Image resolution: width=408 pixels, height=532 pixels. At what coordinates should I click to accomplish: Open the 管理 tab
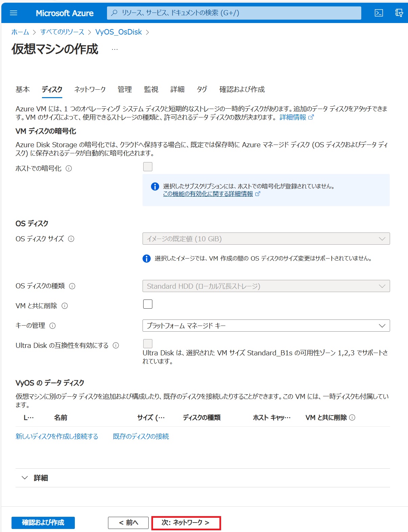(x=125, y=89)
